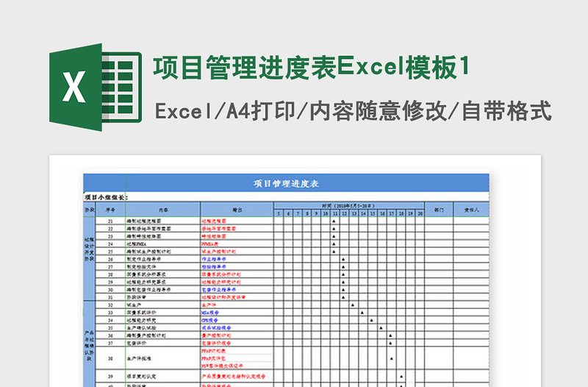Click the triangle marker in row 33
Screen dimensions: 588x387
[362, 312]
